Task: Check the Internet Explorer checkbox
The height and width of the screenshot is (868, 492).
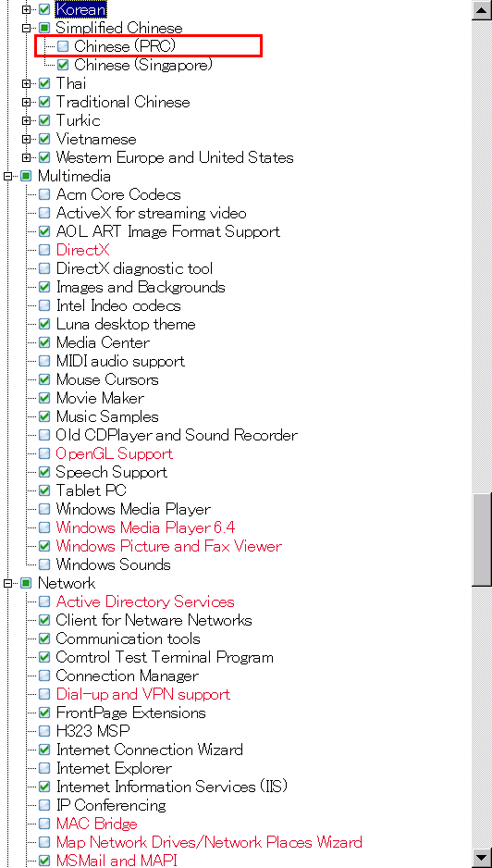Action: [x=44, y=768]
